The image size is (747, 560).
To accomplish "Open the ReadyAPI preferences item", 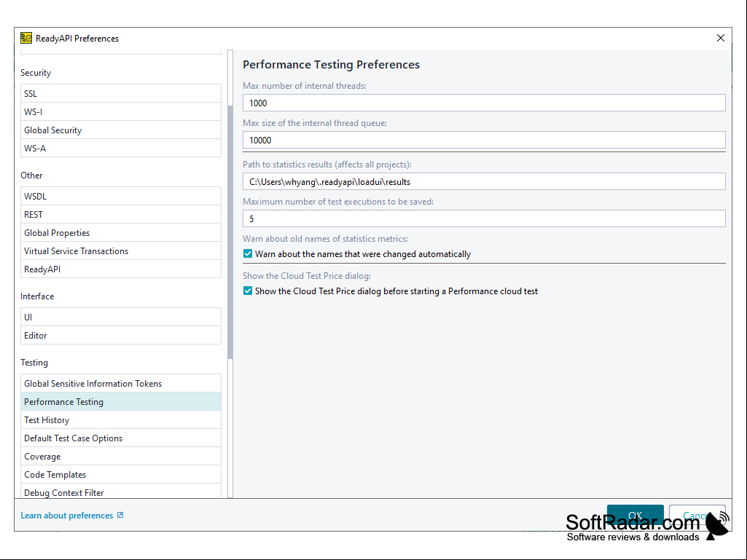I will [121, 269].
